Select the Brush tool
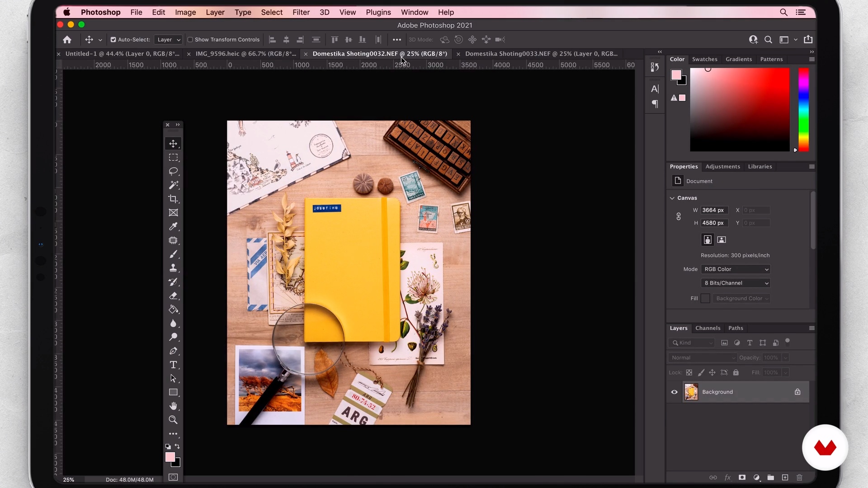This screenshot has width=868, height=488. [173, 254]
